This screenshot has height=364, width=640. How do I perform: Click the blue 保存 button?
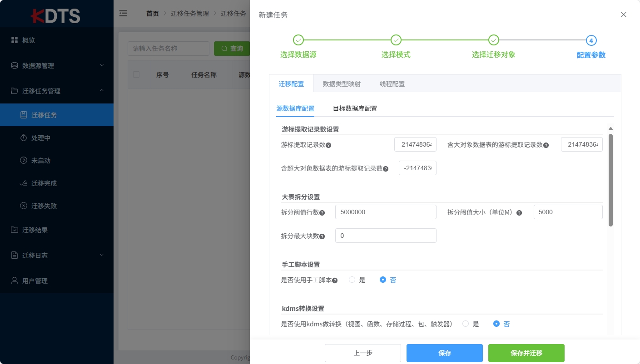click(445, 353)
